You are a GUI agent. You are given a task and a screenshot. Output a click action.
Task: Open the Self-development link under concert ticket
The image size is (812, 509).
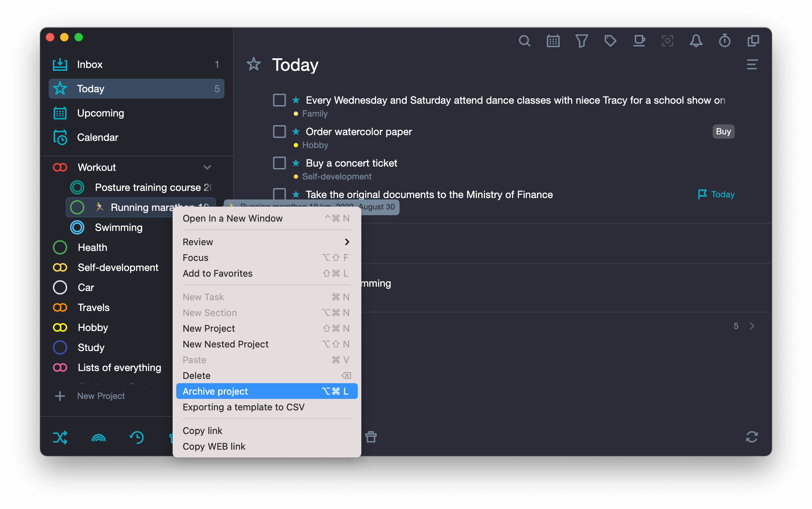337,177
